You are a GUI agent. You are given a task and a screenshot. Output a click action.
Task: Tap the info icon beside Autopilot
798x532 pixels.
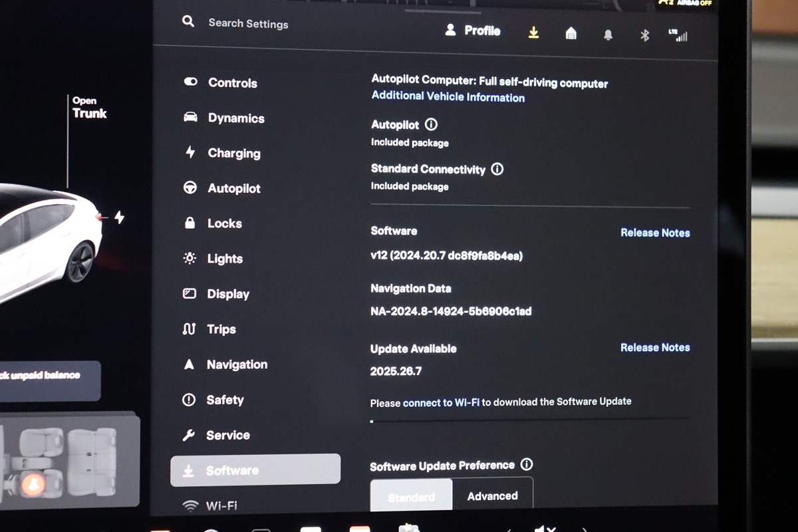[431, 124]
